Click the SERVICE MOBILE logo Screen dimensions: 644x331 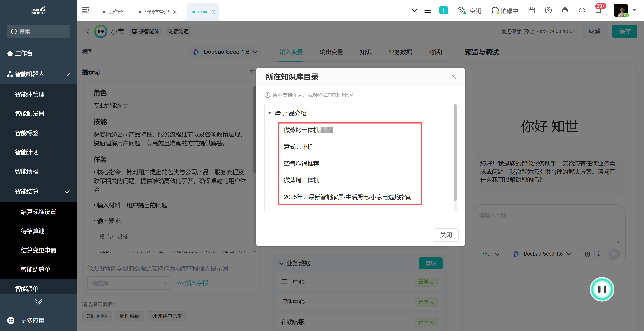pyautogui.click(x=39, y=10)
